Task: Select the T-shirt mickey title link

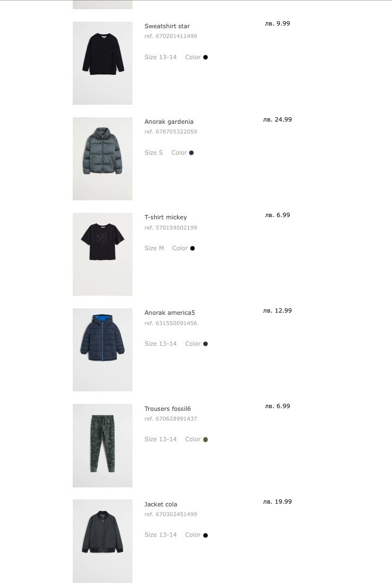Action: pos(166,217)
